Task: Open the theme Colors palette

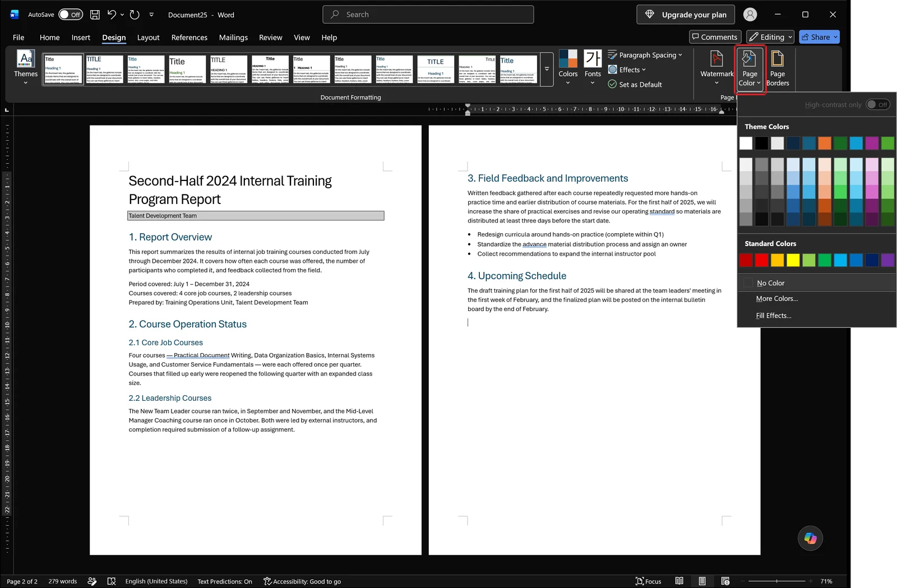Action: click(x=568, y=67)
